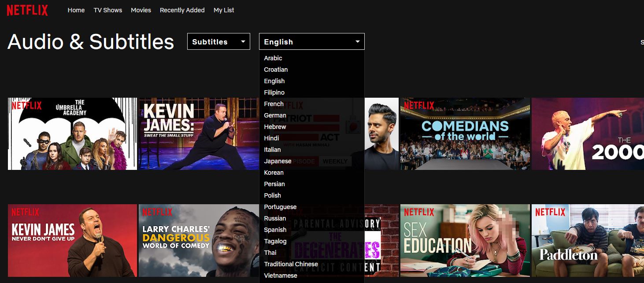Viewport: 644px width, 283px height.
Task: Open My List page
Action: (x=224, y=10)
